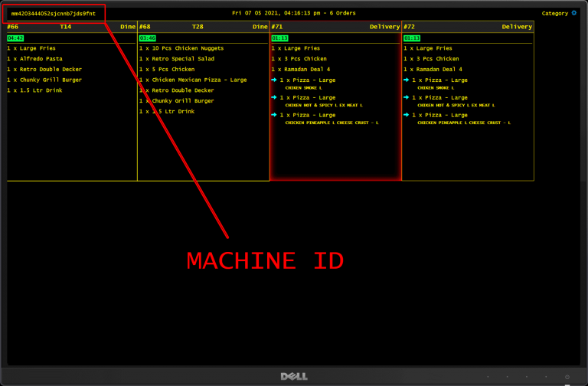588x386 pixels.
Task: Open order #68 header for table T28
Action: pos(204,27)
